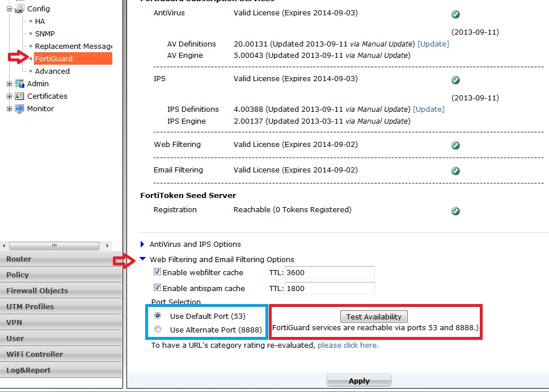Expand AntiVirus and IPS Options section

pos(142,244)
